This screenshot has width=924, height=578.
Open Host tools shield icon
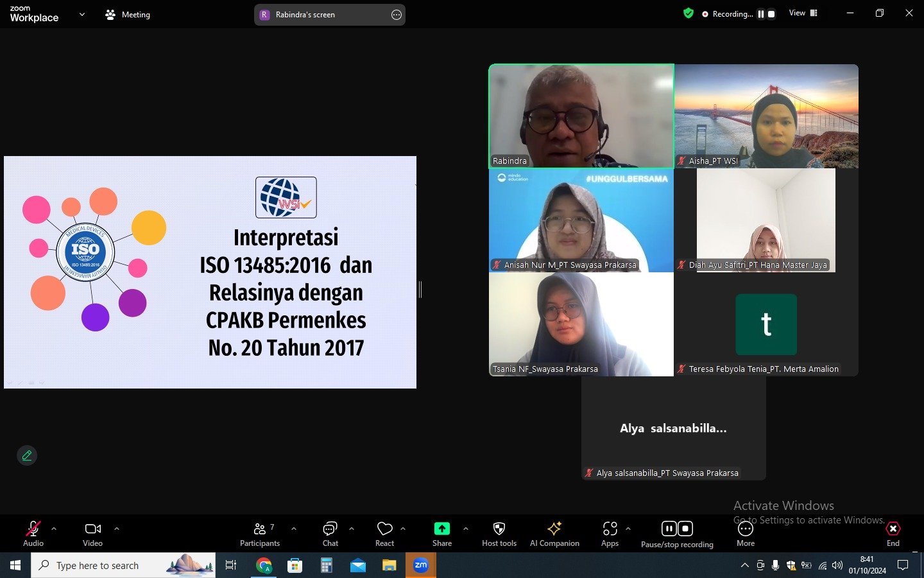499,533
